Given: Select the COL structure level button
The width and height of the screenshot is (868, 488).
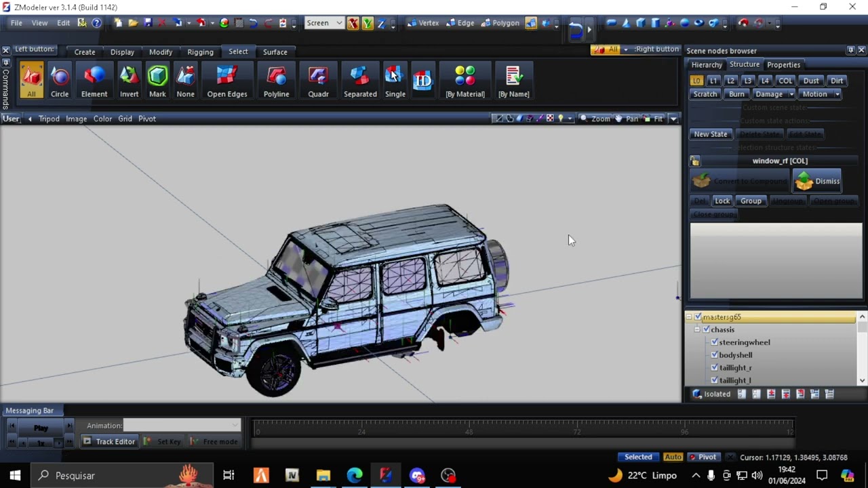Looking at the screenshot, I should 785,81.
